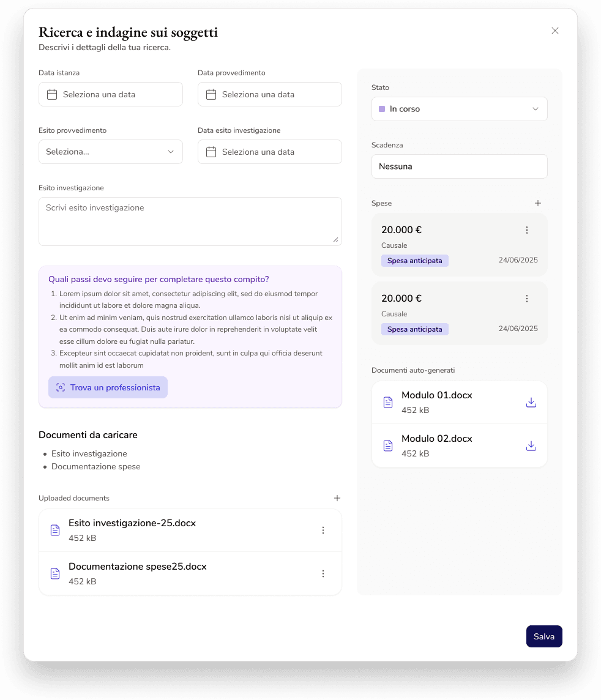The width and height of the screenshot is (601, 700).
Task: Click heading Quali passi devo seguire
Action: pyautogui.click(x=159, y=280)
